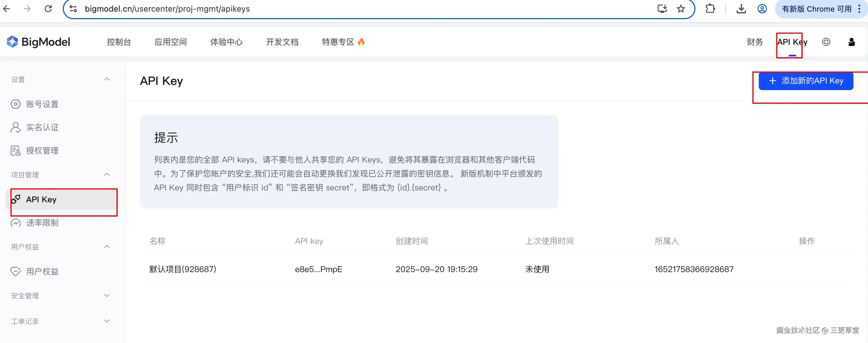Collapse the 设置 section in the sidebar

[107, 79]
